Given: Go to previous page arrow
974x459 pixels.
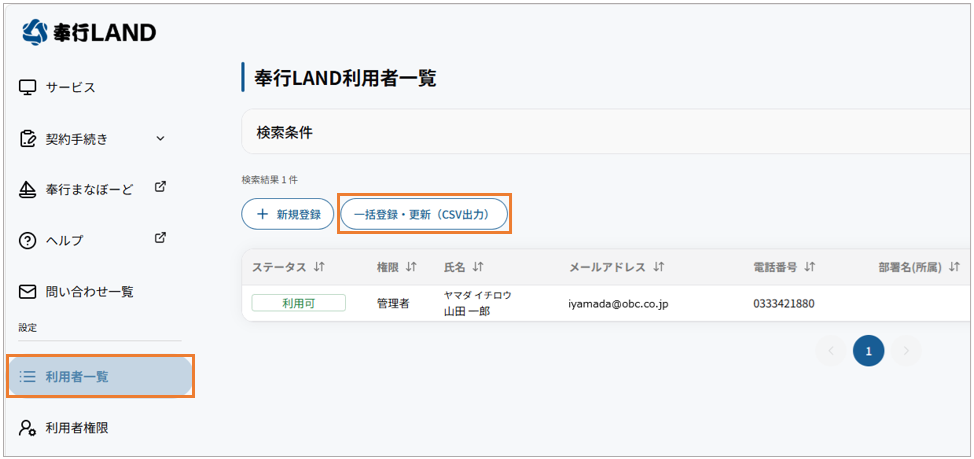Looking at the screenshot, I should [x=831, y=351].
